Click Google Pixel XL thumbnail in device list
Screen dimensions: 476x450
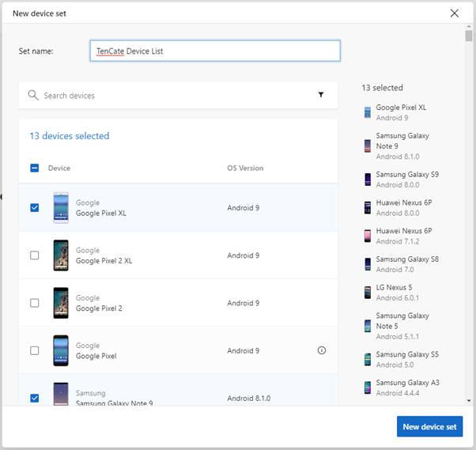[x=61, y=208]
